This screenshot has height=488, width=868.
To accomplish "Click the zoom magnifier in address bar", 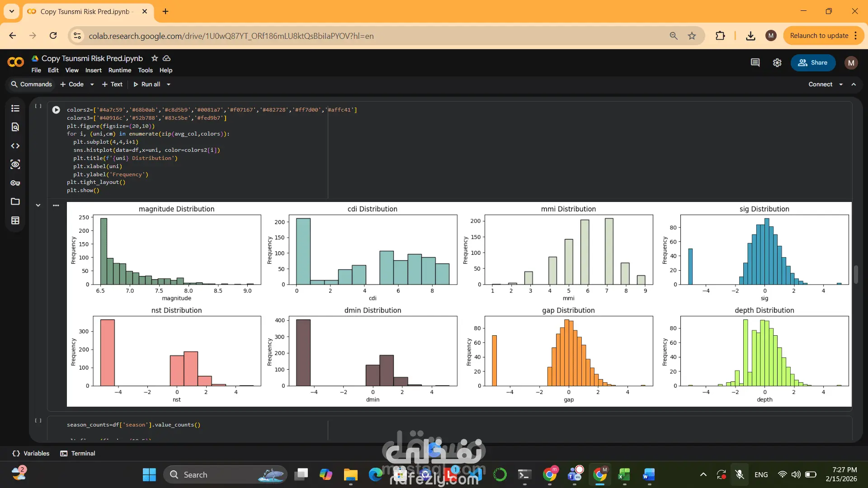I will tap(674, 36).
